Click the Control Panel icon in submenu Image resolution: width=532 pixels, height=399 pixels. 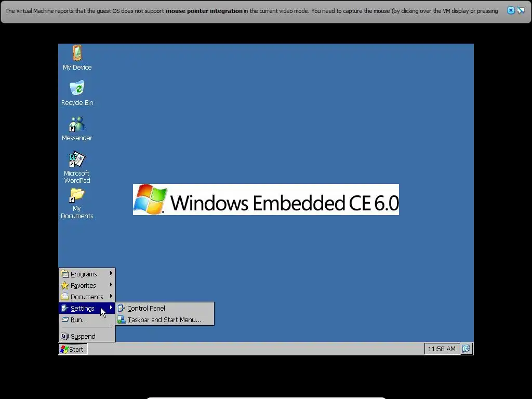pyautogui.click(x=122, y=308)
